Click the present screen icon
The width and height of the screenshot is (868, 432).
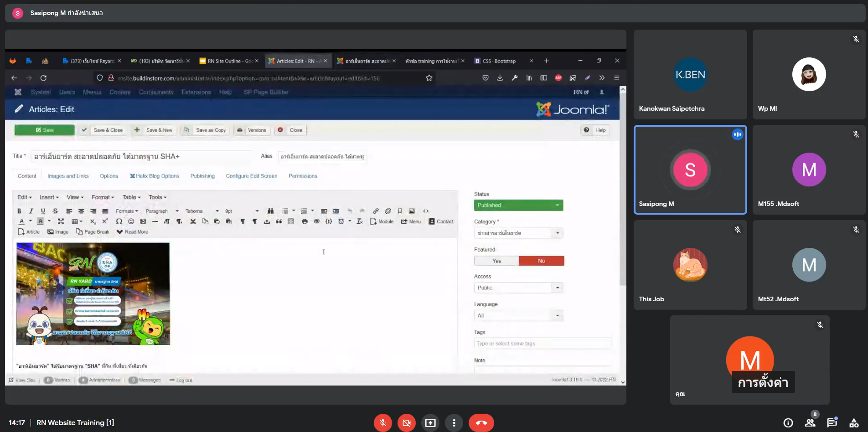430,423
